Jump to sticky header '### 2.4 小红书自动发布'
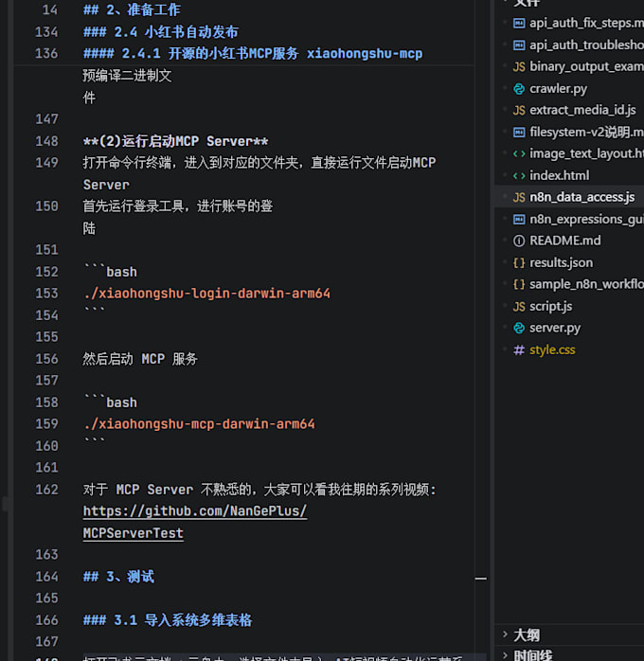Screen dimensions: 644x661 coord(161,31)
